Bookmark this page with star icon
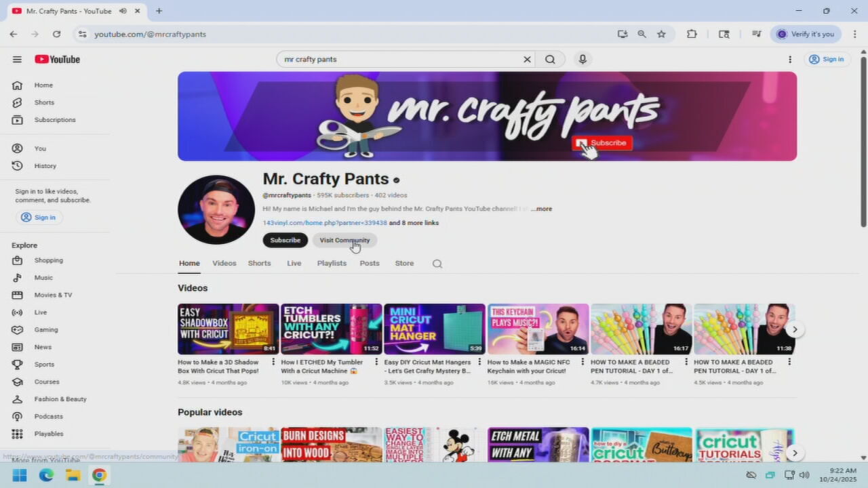This screenshot has width=868, height=488. [661, 34]
